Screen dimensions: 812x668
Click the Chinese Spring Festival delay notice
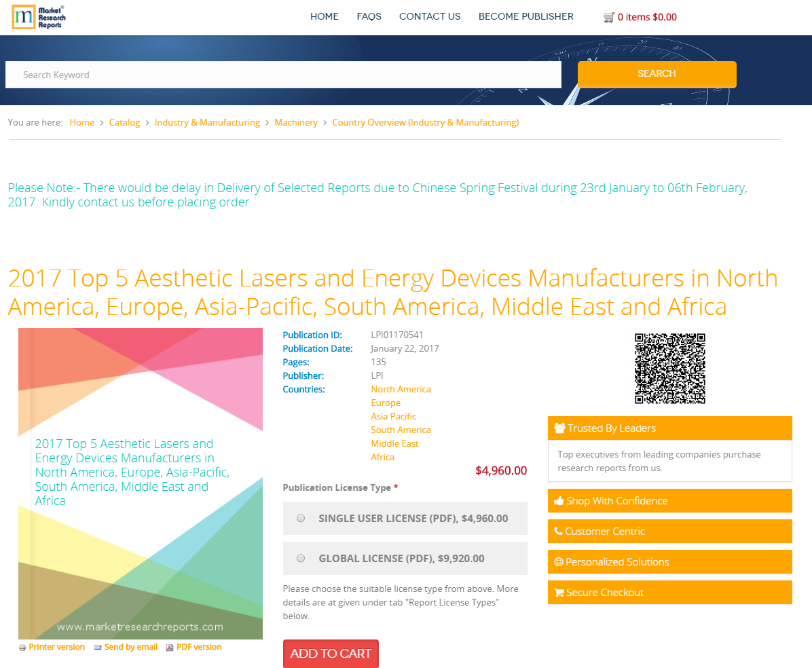(x=377, y=195)
